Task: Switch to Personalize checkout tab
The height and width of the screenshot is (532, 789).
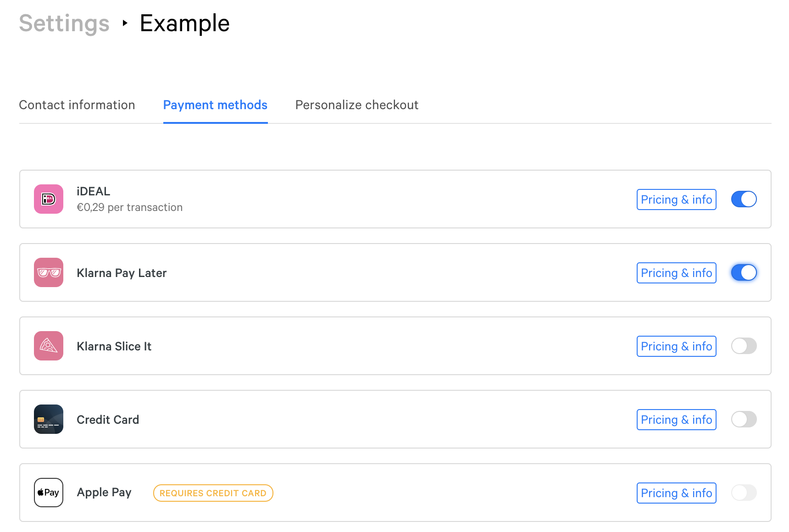Action: pyautogui.click(x=357, y=105)
